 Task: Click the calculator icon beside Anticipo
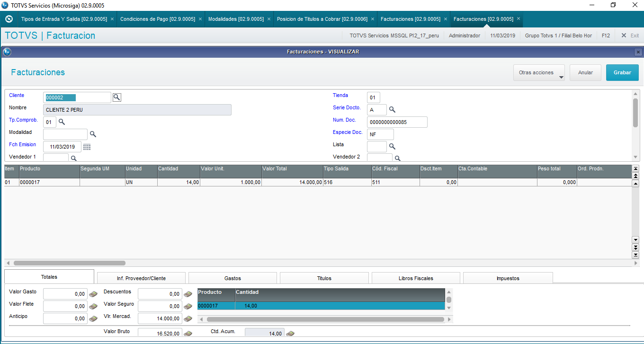click(93, 318)
